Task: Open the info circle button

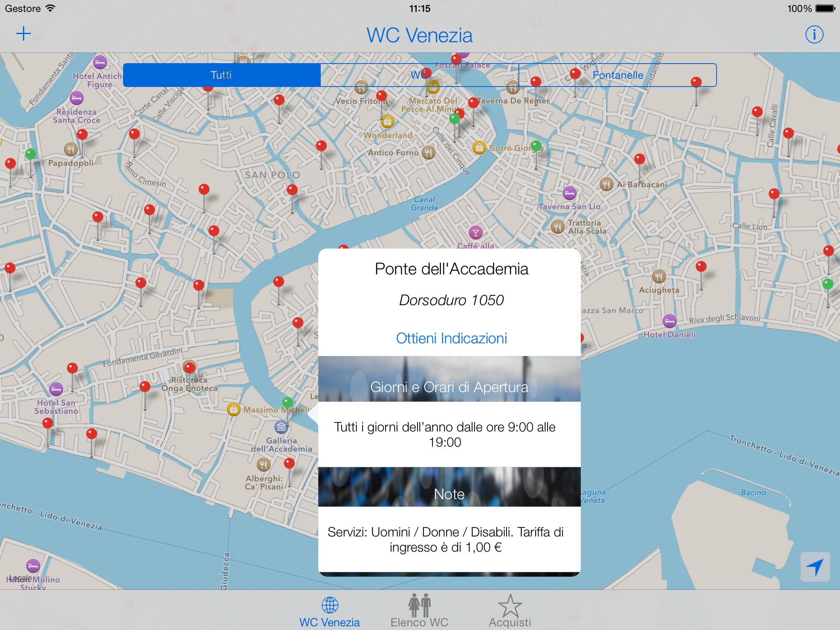Action: 814,34
